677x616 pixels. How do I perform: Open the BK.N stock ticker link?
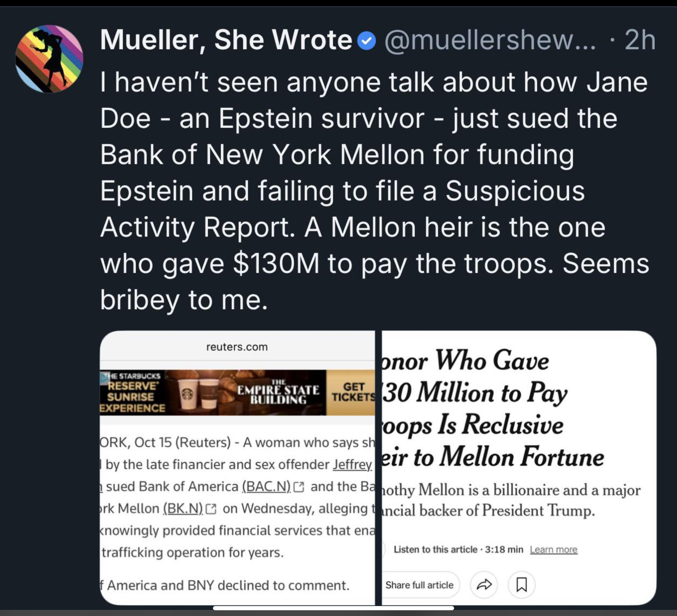(183, 509)
